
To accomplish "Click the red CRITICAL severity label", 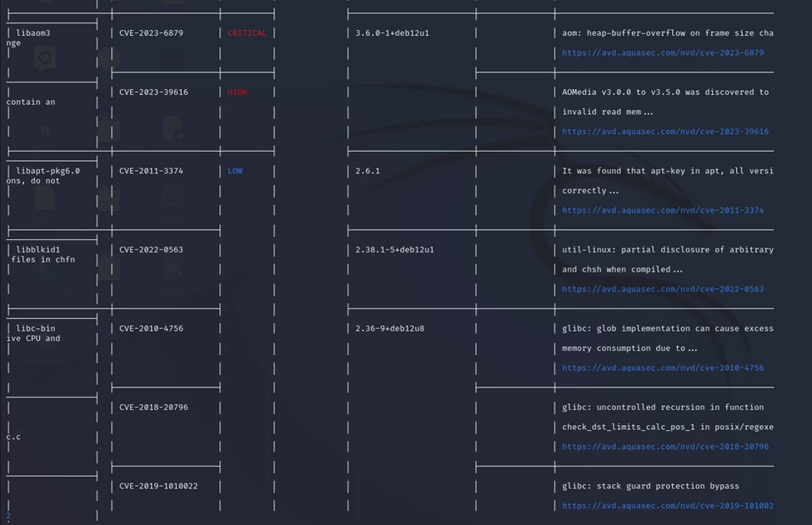I will pyautogui.click(x=247, y=33).
